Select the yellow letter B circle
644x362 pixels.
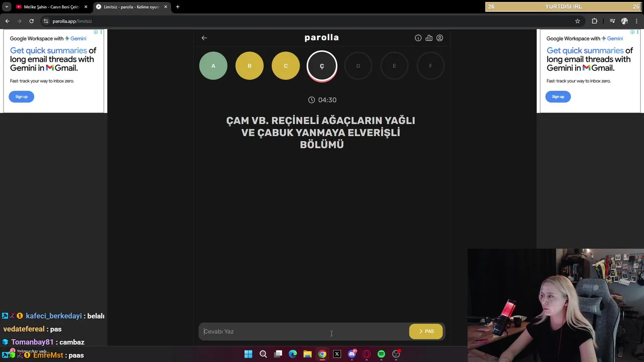pos(250,66)
